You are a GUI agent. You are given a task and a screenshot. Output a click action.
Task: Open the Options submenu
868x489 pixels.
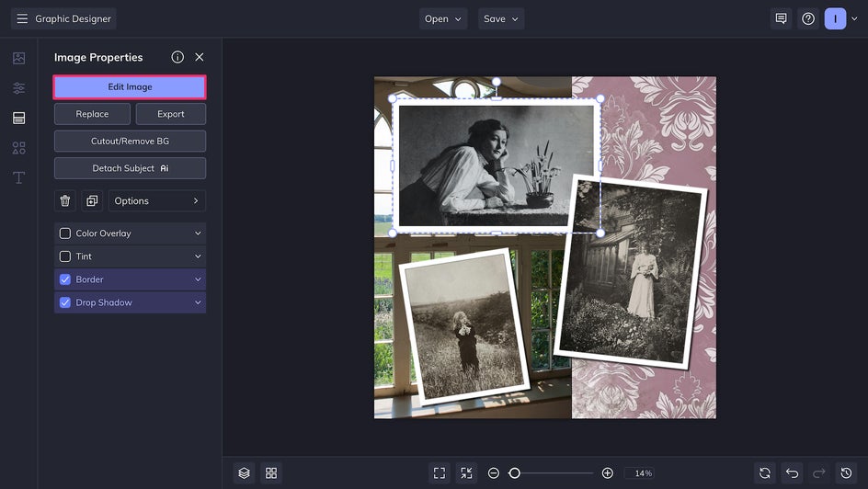(156, 200)
